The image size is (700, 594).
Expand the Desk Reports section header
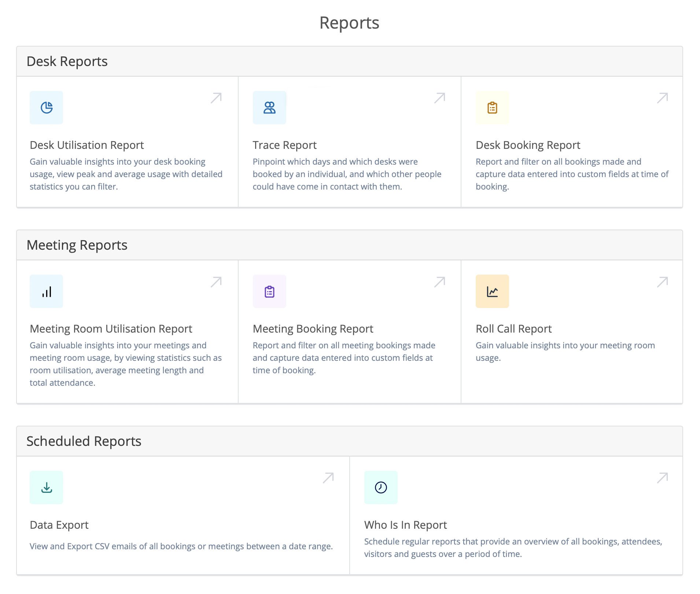(67, 61)
